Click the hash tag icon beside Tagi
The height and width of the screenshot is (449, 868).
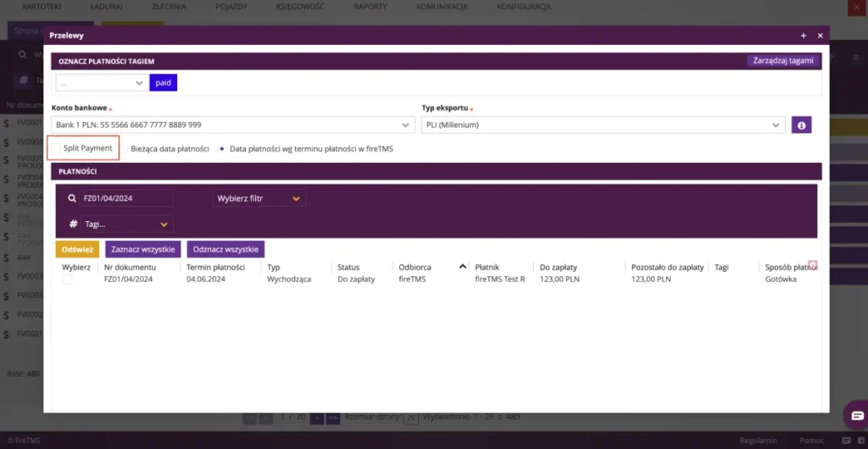click(73, 224)
